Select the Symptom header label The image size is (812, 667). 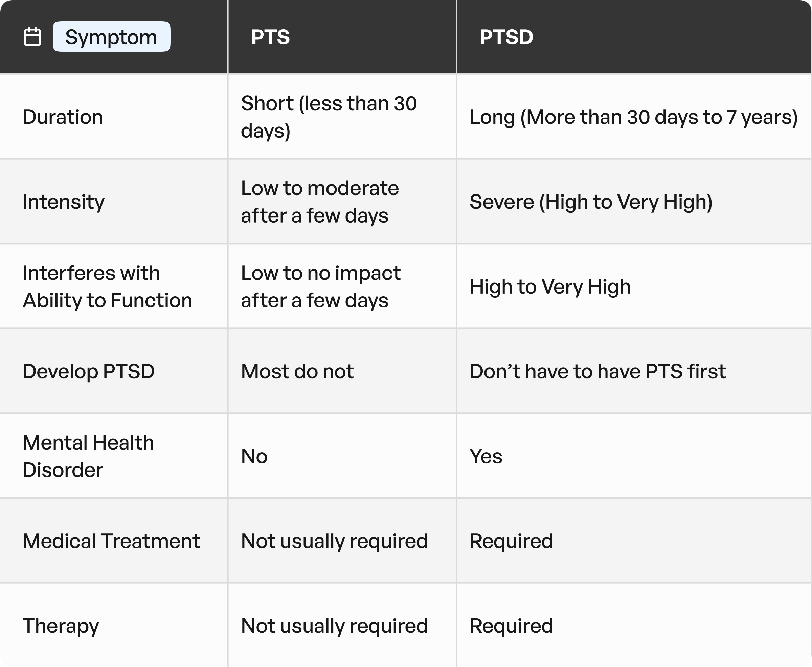point(111,37)
